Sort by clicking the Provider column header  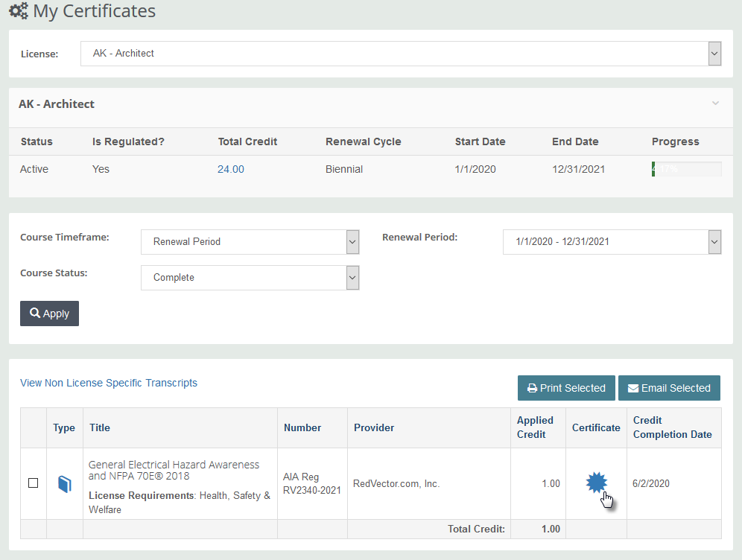click(x=374, y=427)
